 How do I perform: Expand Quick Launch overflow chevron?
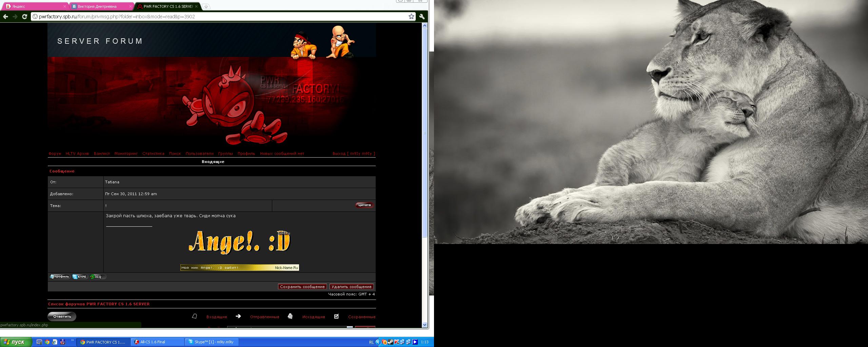click(x=72, y=341)
